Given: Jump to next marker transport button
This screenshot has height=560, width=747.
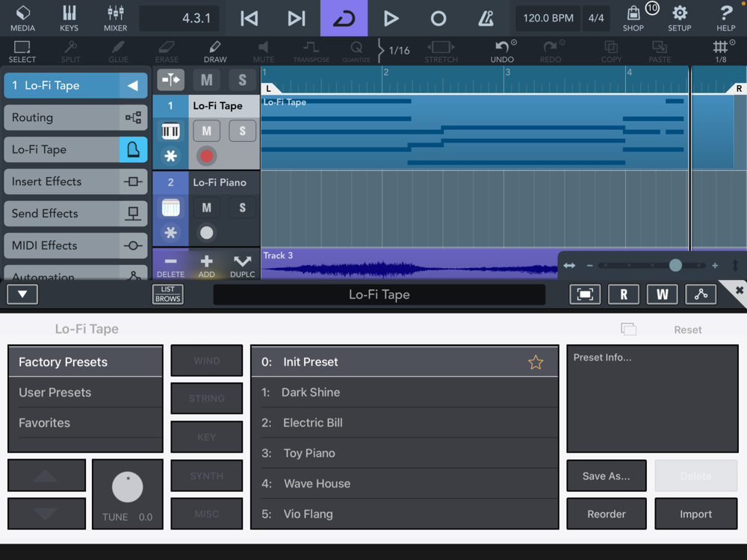Looking at the screenshot, I should (x=296, y=18).
